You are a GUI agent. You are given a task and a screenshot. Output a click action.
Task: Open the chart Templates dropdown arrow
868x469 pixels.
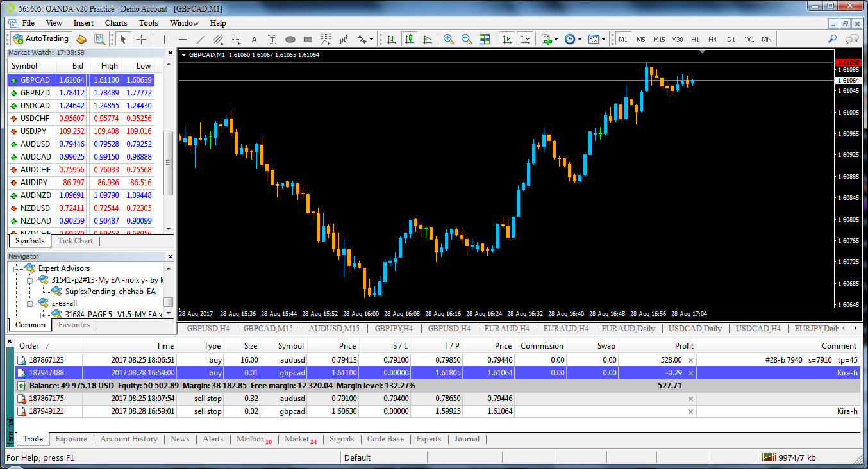(605, 39)
